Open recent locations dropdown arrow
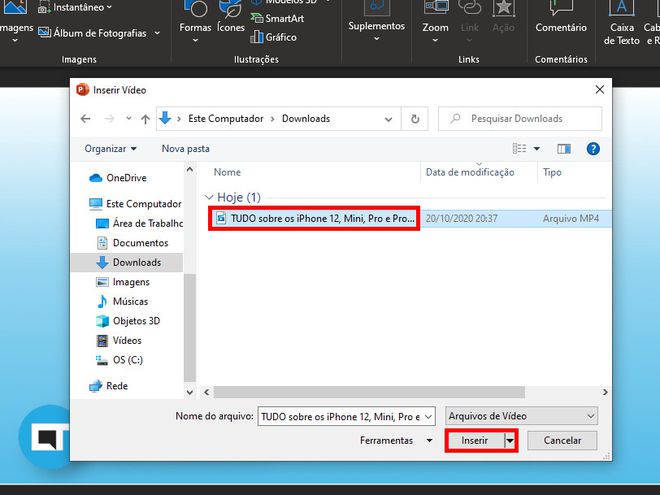This screenshot has width=660, height=495. pos(128,119)
